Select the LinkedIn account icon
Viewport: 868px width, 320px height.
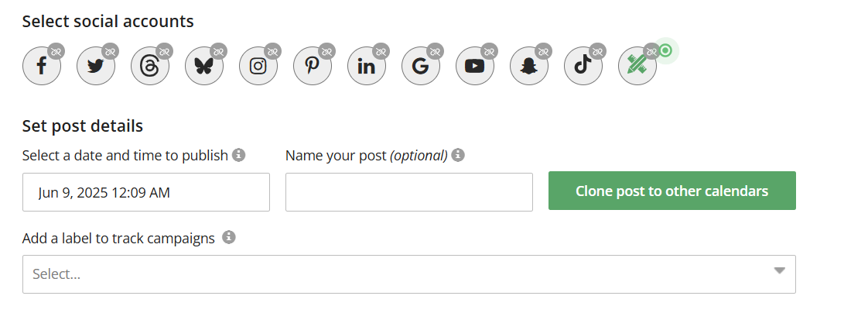(367, 66)
